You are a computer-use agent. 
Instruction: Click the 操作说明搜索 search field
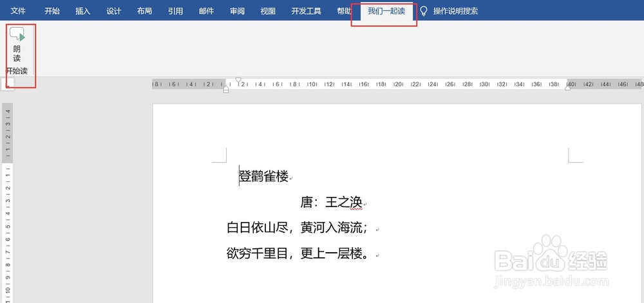click(455, 11)
